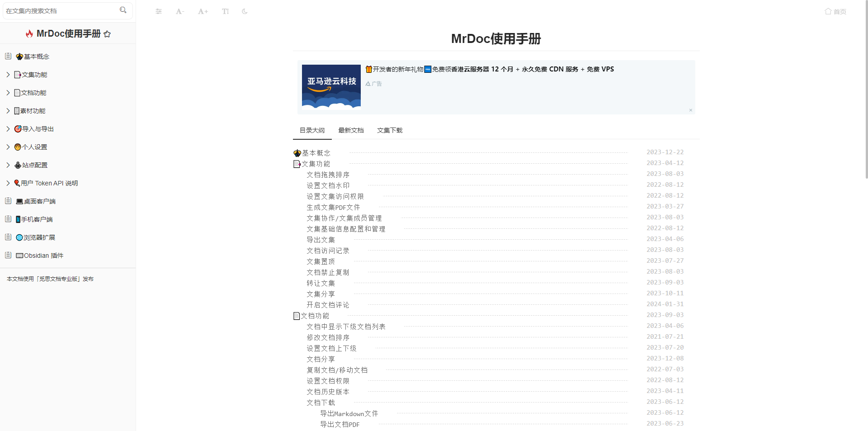Open 文档历史版本 outline entry

click(x=328, y=392)
